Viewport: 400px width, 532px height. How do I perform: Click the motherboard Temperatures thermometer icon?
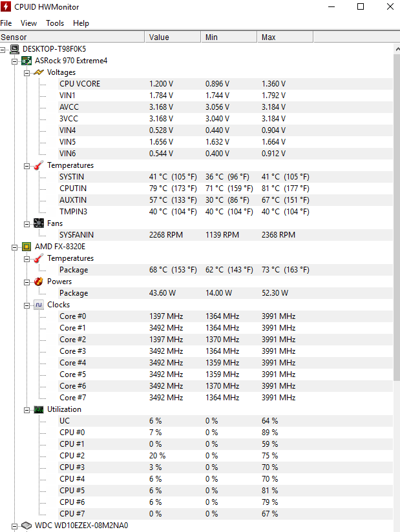[39, 165]
